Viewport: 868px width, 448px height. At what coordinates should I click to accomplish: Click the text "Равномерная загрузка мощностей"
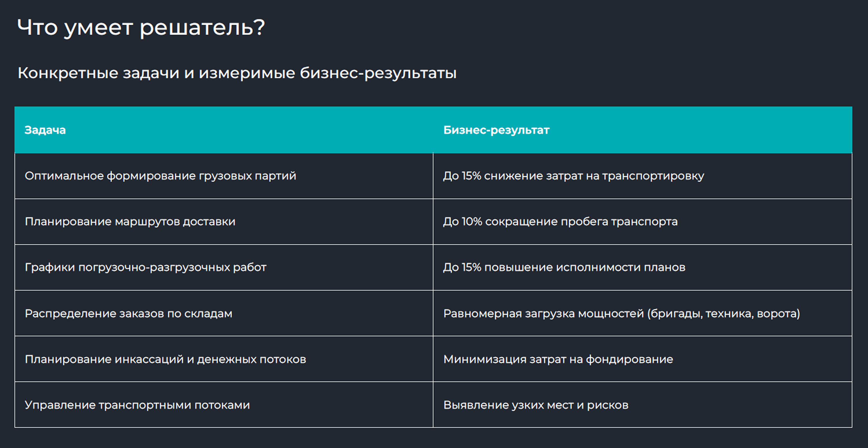click(x=543, y=313)
